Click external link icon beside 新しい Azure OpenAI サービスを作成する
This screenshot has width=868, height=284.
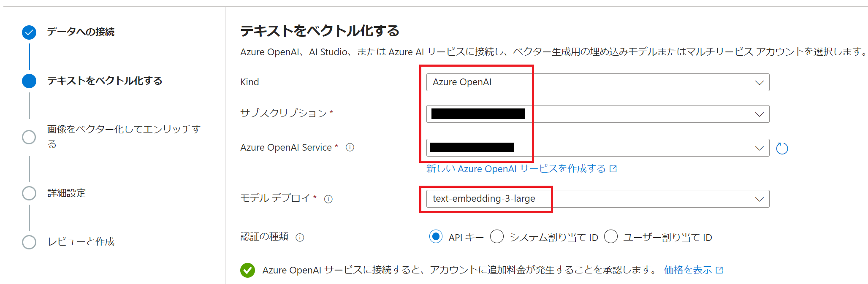click(x=613, y=169)
